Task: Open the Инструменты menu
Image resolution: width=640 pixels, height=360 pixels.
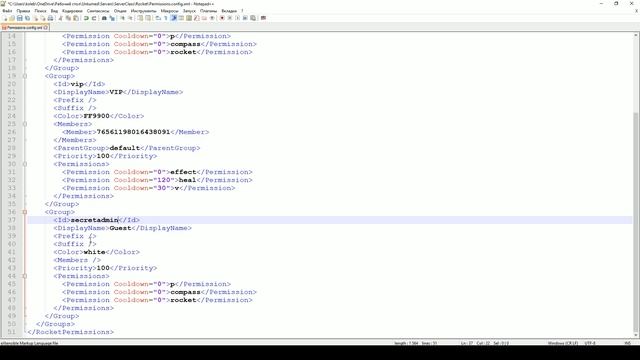Action: tap(143, 11)
